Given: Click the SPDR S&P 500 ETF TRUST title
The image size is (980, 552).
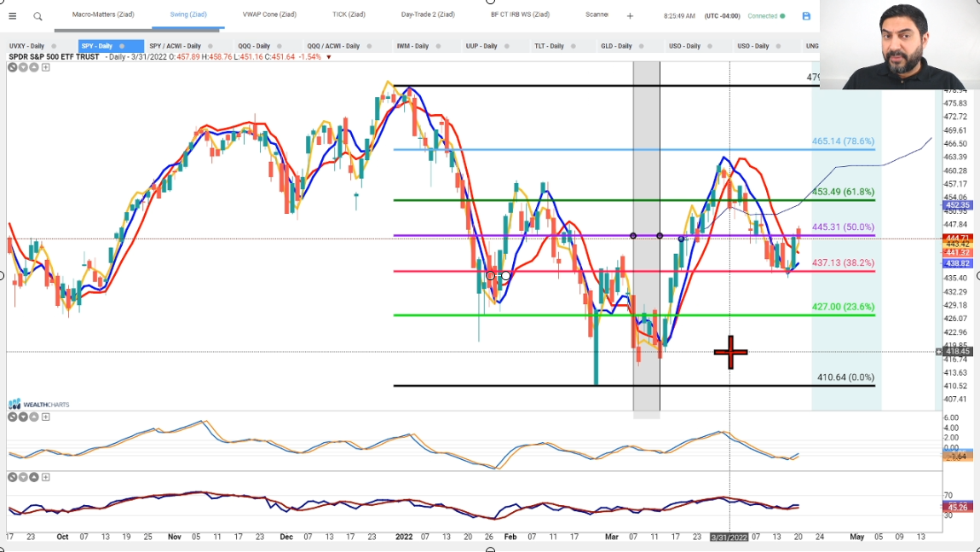Looking at the screenshot, I should click(54, 57).
